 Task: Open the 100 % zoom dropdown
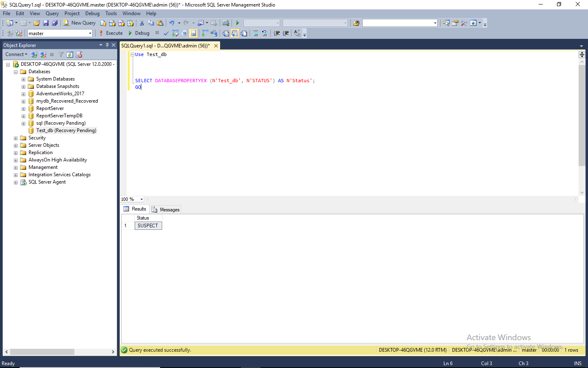(x=142, y=199)
